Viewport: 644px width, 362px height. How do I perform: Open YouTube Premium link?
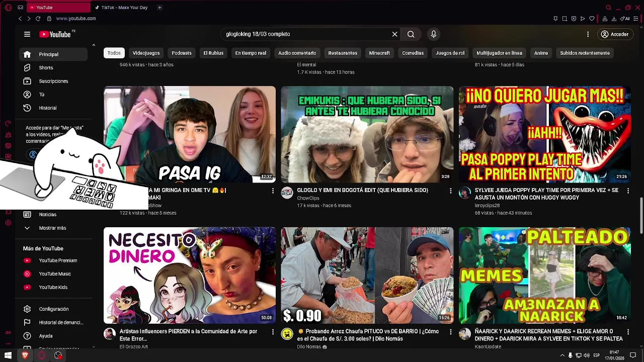[x=53, y=260]
